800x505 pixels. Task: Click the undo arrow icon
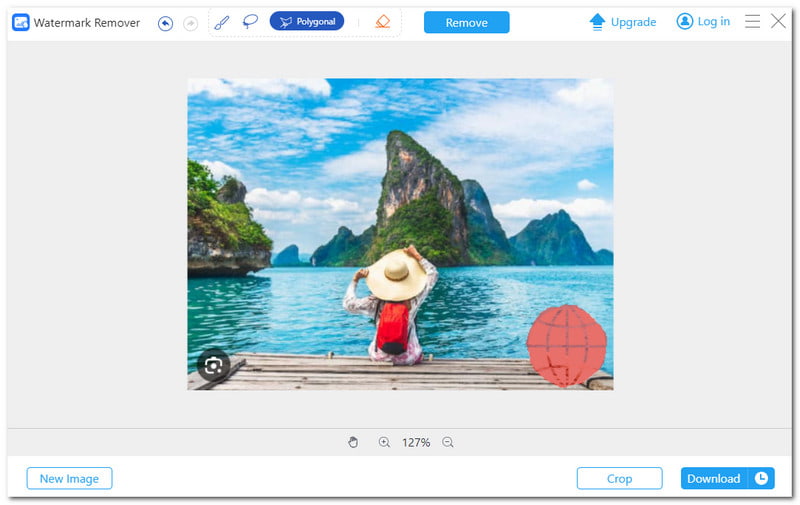pyautogui.click(x=165, y=23)
